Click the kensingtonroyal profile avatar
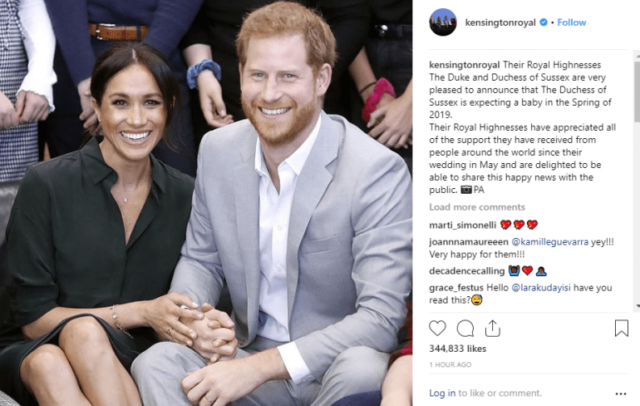The image size is (640, 406). [443, 22]
